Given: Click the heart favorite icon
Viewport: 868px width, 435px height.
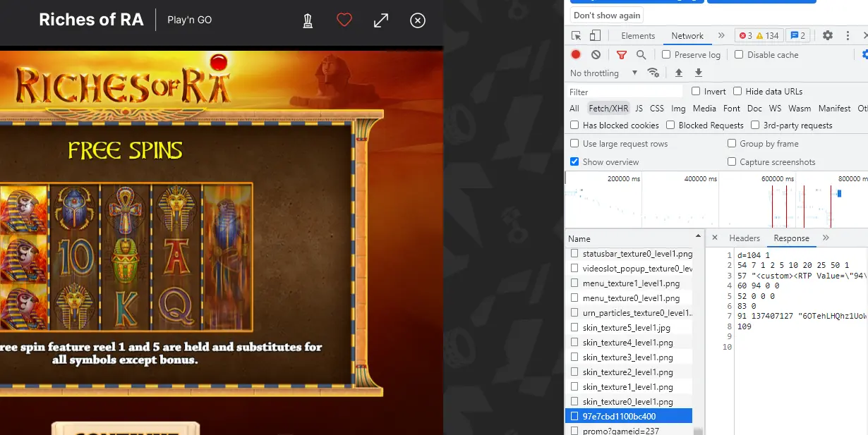Looking at the screenshot, I should tap(344, 20).
